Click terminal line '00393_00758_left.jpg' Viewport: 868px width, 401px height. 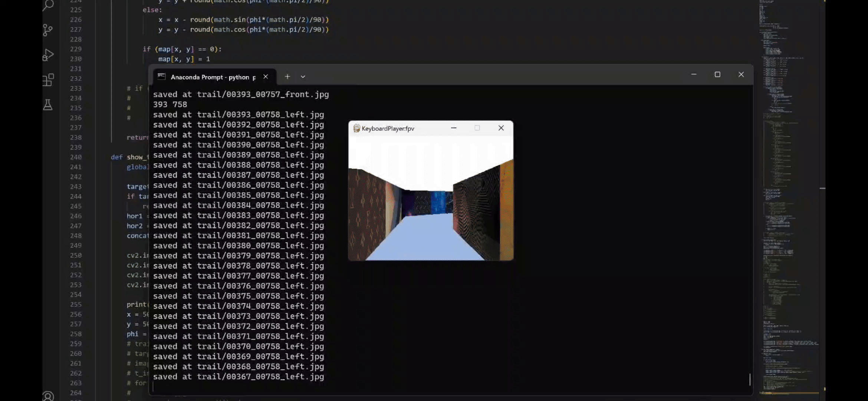click(x=239, y=114)
